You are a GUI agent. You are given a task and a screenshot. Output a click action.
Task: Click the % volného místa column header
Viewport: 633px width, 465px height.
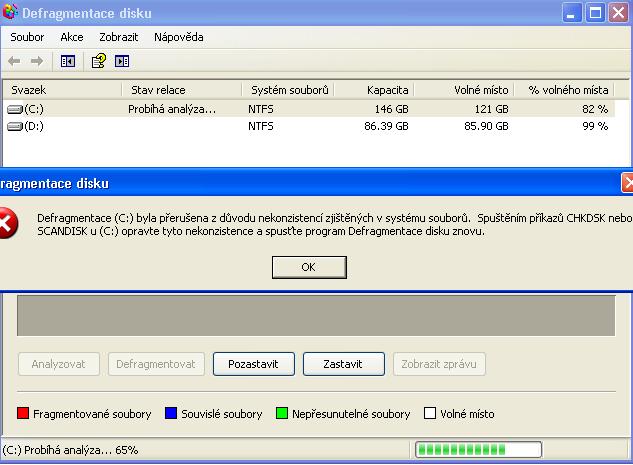coord(564,90)
